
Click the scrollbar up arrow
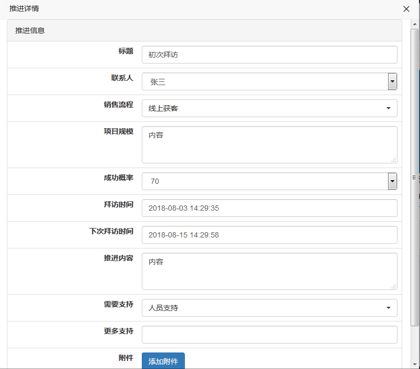coord(415,24)
